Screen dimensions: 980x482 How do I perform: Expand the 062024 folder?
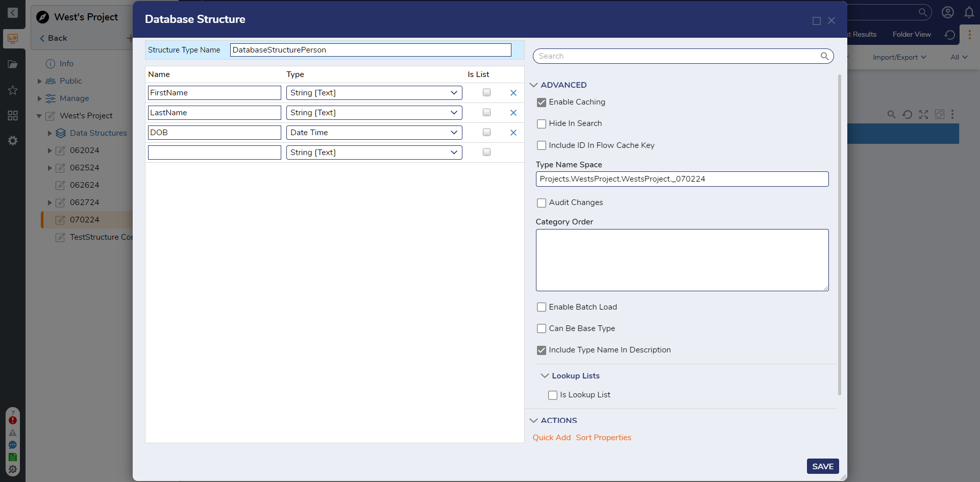50,150
